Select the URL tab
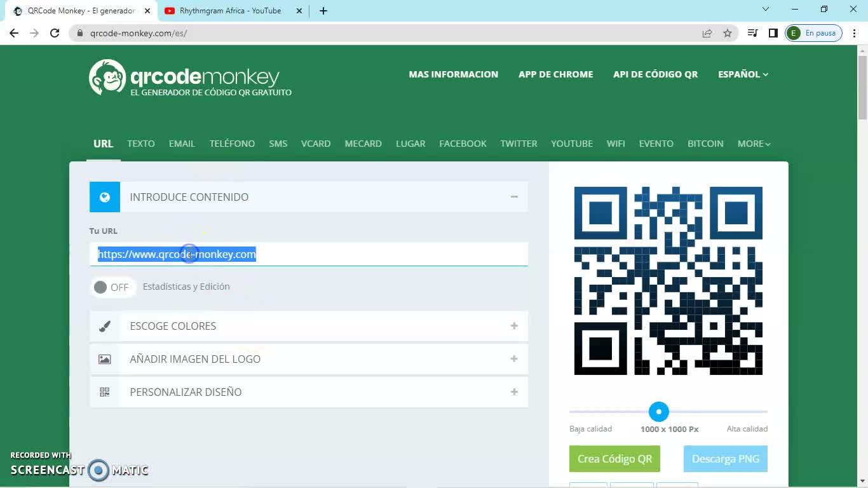Viewport: 868px width, 488px height. 103,144
